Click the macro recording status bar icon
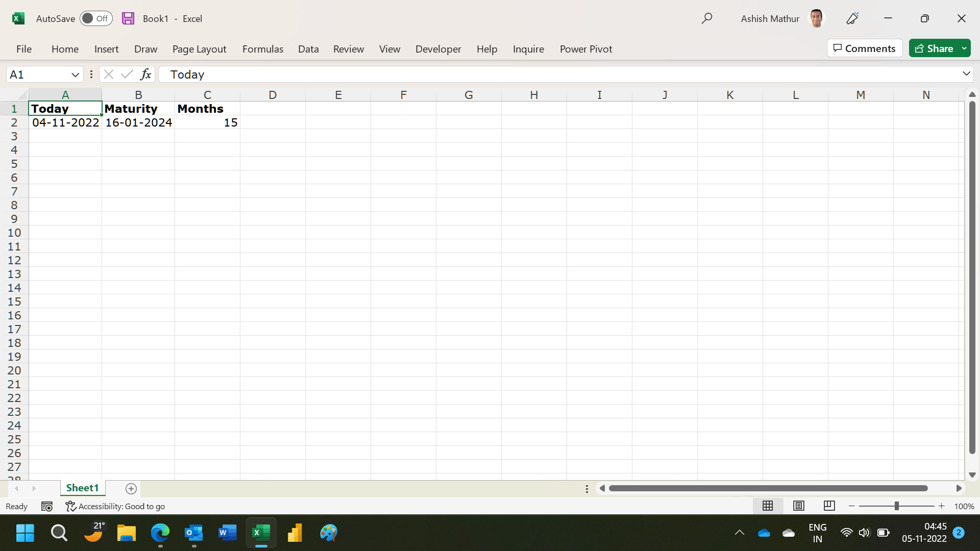This screenshot has width=980, height=551. (x=47, y=507)
